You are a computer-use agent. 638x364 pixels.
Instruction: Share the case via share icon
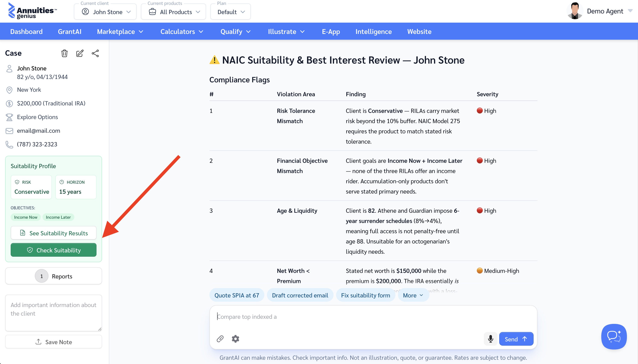point(95,53)
